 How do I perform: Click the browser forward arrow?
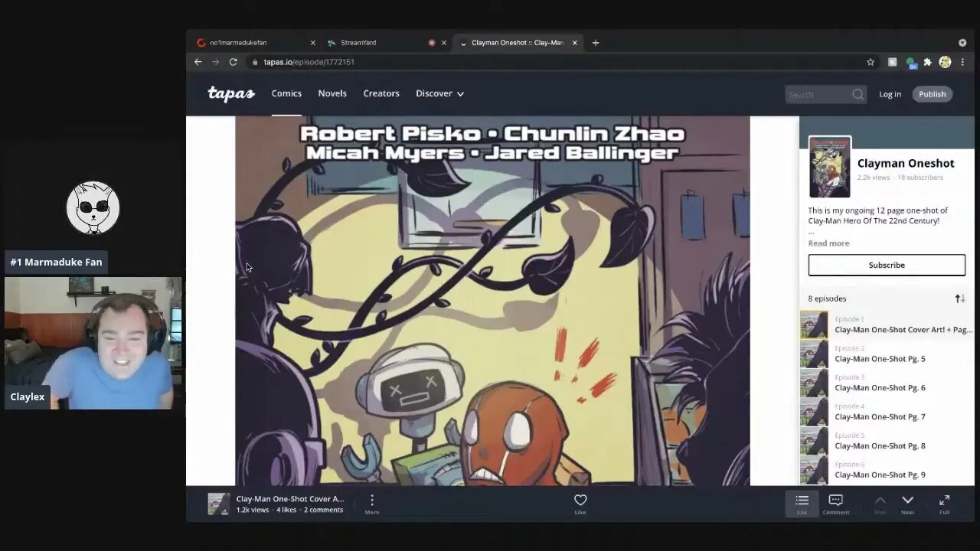215,62
